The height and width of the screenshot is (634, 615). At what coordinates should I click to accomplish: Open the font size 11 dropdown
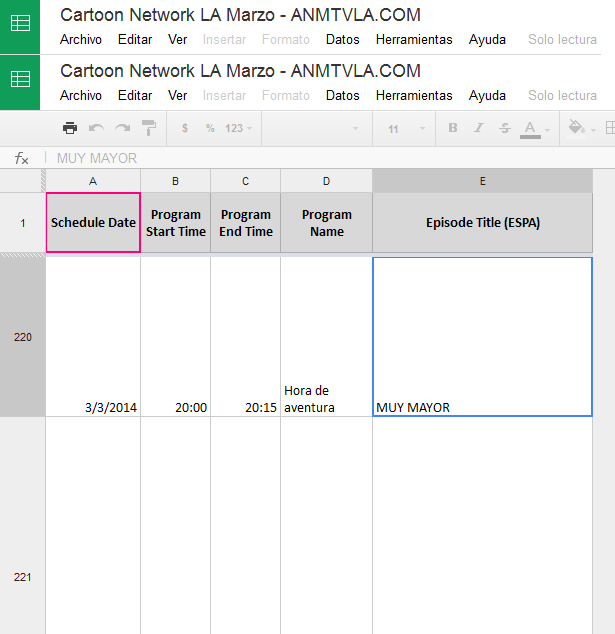point(405,129)
